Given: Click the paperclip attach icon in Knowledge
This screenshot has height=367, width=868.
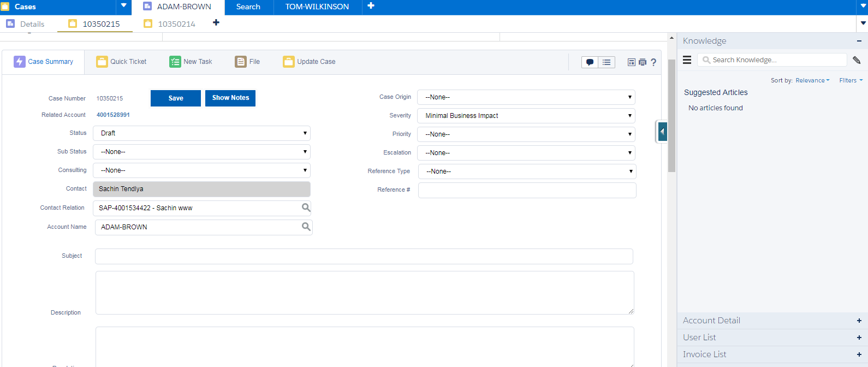Looking at the screenshot, I should [x=857, y=60].
